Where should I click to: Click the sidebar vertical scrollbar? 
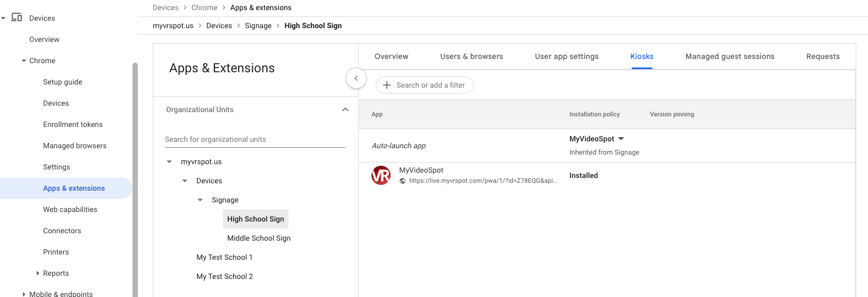pos(135,175)
